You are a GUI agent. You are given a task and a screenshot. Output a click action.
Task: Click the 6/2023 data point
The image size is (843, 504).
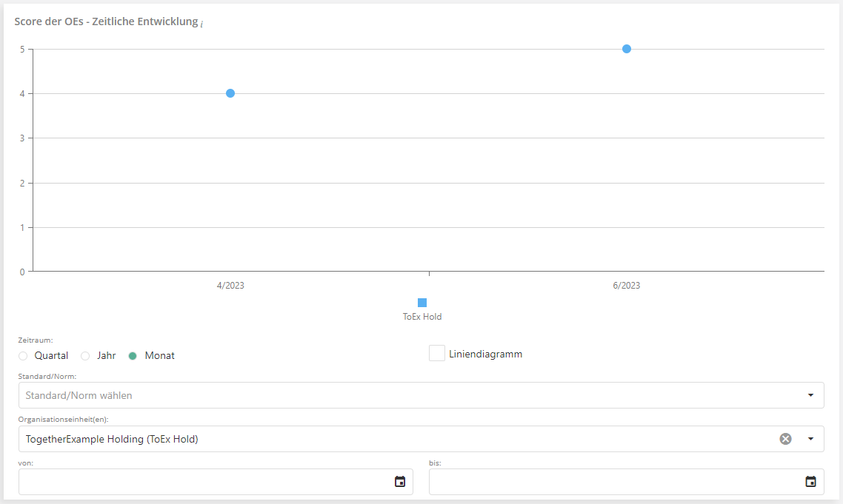click(627, 49)
